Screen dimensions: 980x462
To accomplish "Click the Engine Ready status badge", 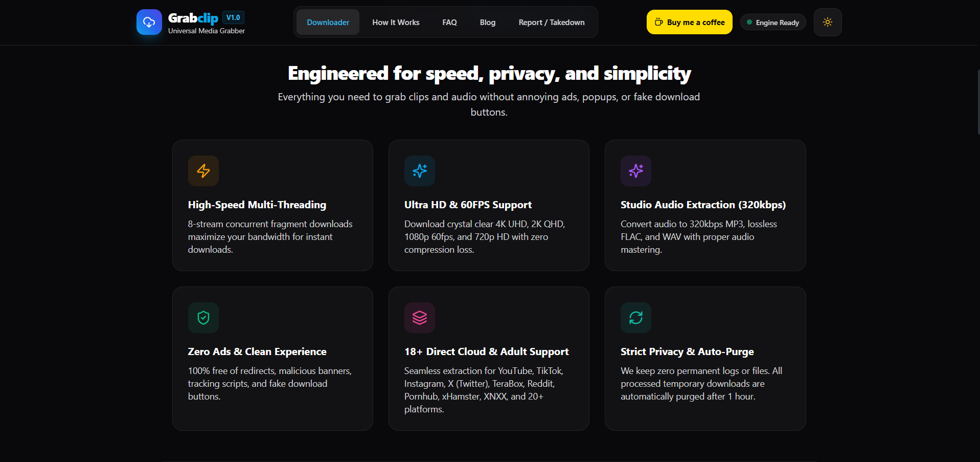I will [x=773, y=22].
